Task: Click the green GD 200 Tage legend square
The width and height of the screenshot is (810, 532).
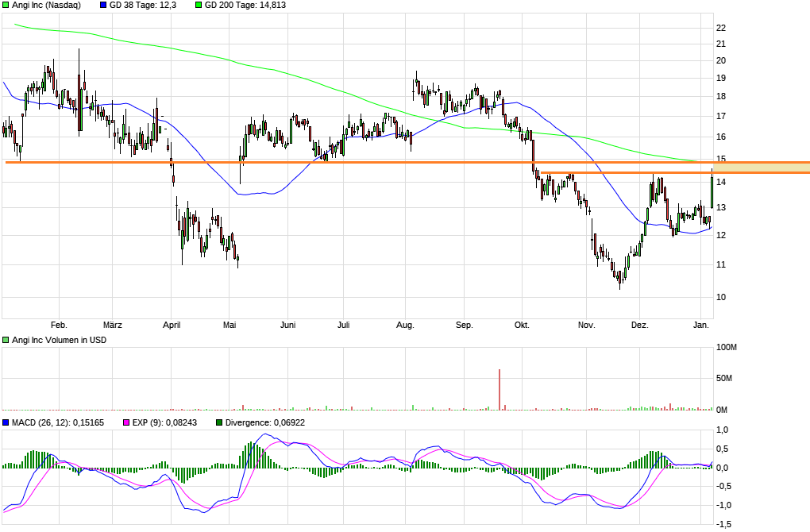Action: pyautogui.click(x=198, y=5)
